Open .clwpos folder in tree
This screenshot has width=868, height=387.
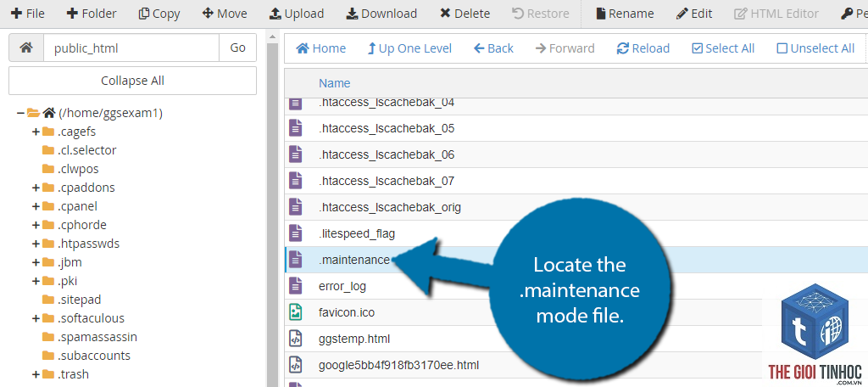pos(77,169)
